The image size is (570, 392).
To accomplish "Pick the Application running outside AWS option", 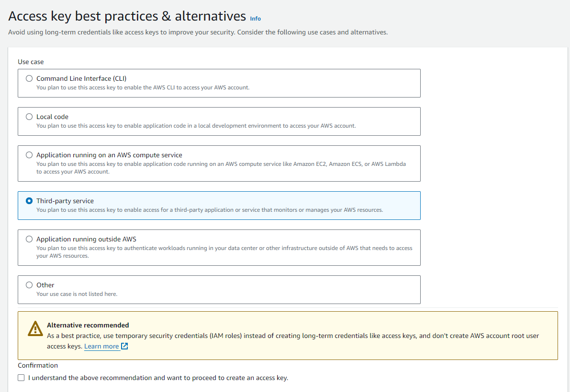I will (x=29, y=239).
